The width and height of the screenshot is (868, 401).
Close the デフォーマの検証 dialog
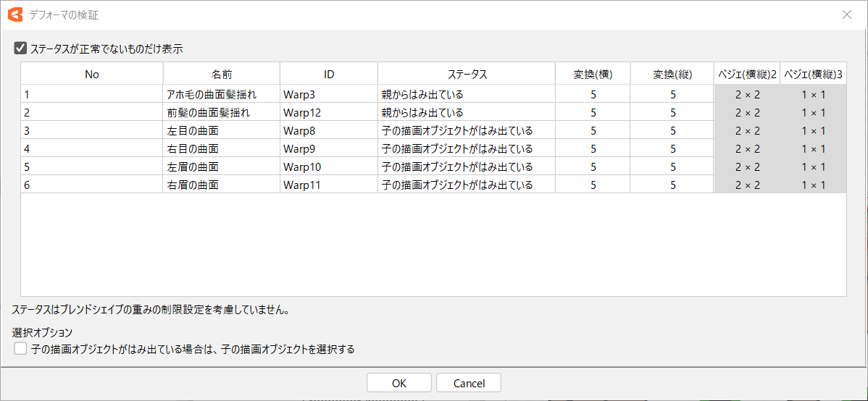(x=846, y=14)
